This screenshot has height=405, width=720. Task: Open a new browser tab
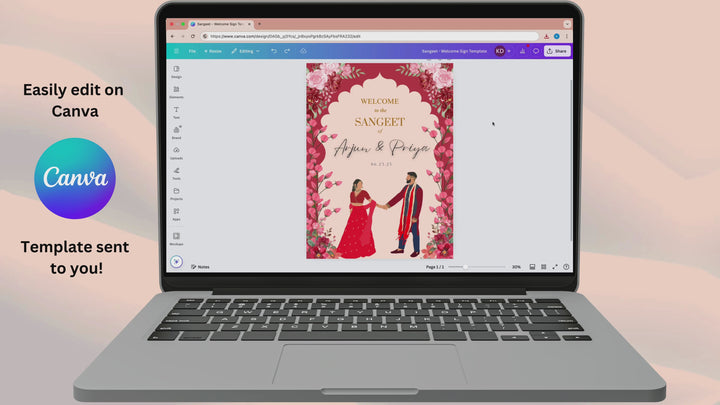(x=259, y=24)
